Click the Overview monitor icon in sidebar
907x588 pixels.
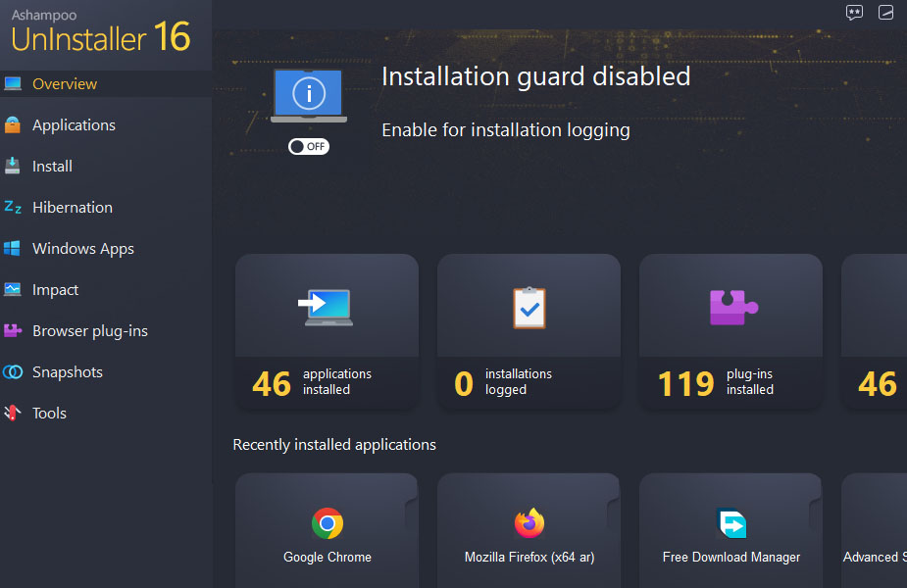(13, 84)
